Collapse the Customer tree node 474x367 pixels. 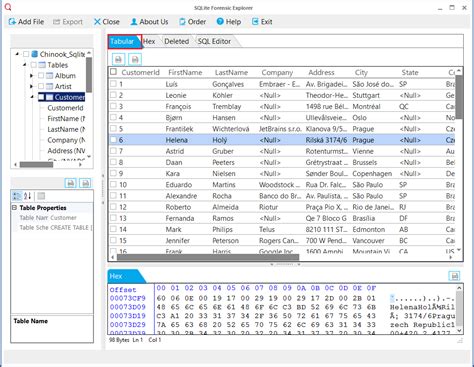[32, 97]
